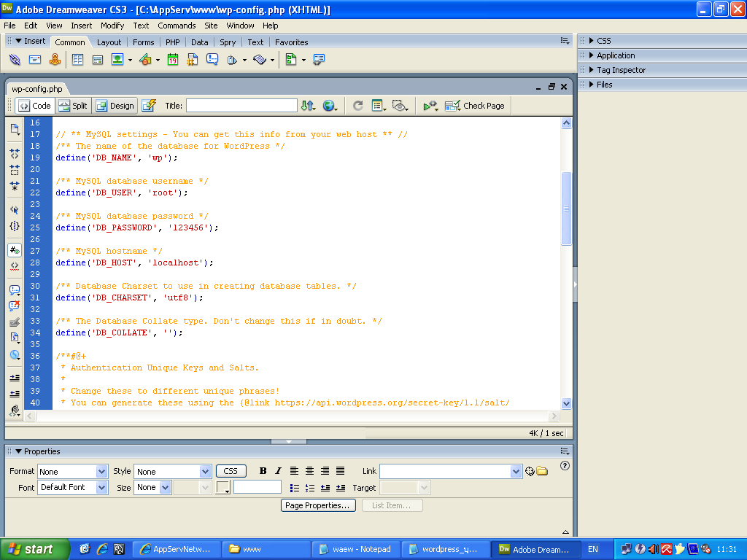Toggle Align Center in Properties
Screen dimensions: 747x560
(309, 471)
